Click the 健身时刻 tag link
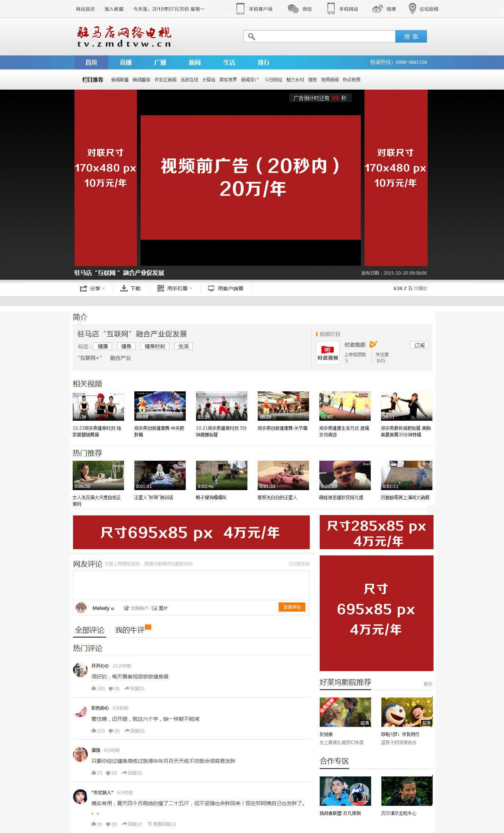This screenshot has width=504, height=833. point(155,346)
